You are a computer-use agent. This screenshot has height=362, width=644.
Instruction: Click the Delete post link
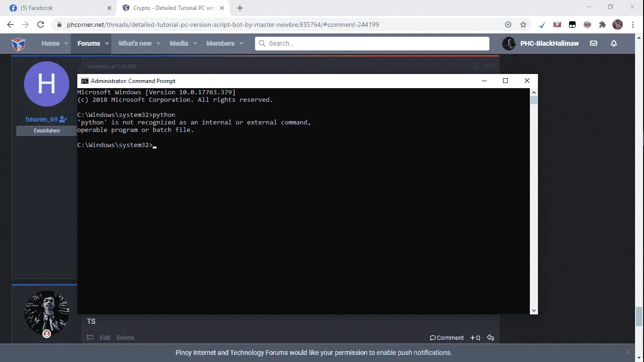point(125,337)
